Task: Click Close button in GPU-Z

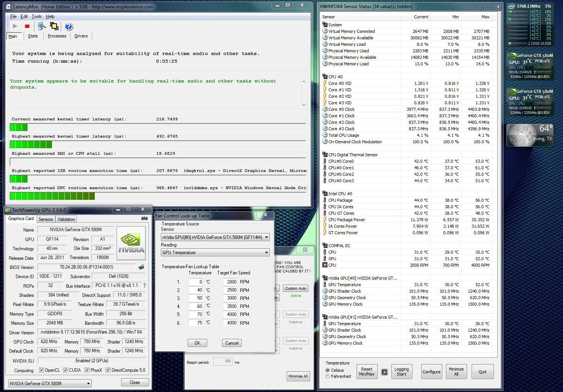Action: pos(135,382)
